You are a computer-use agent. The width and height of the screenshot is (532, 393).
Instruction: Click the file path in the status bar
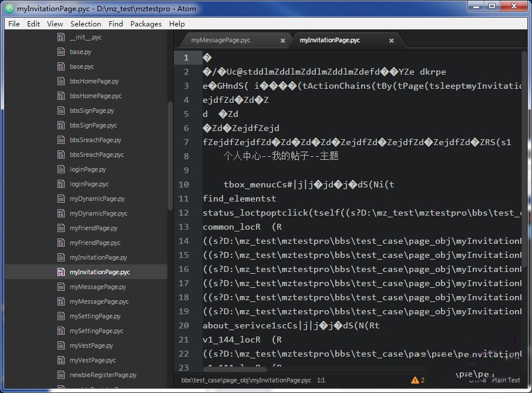246,380
